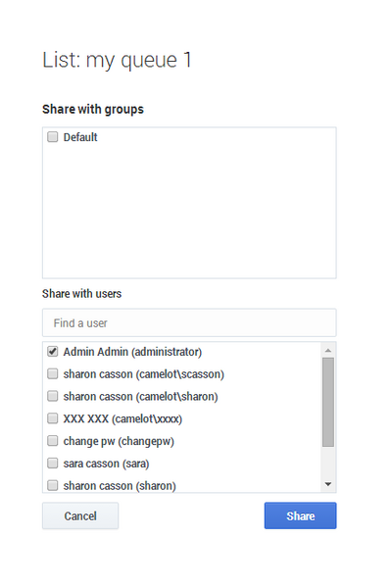Click the user list scroll up arrow
The image size is (392, 588).
pos(328,350)
